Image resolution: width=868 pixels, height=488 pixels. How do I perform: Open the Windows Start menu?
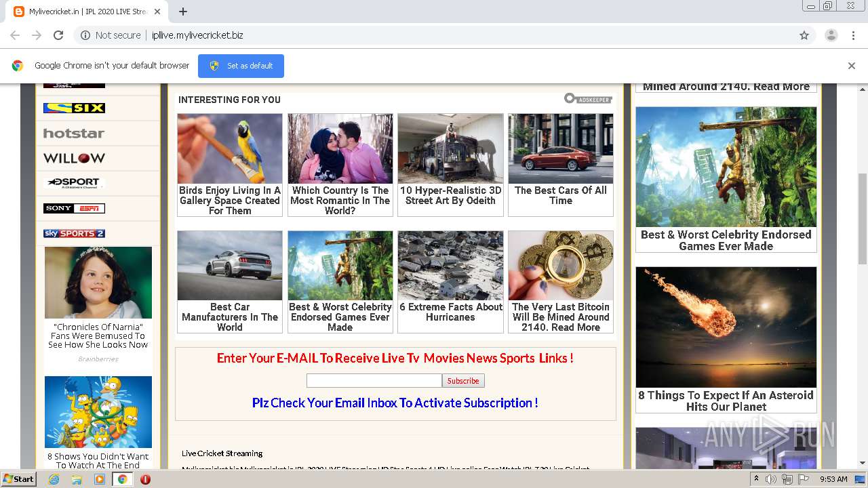18,479
